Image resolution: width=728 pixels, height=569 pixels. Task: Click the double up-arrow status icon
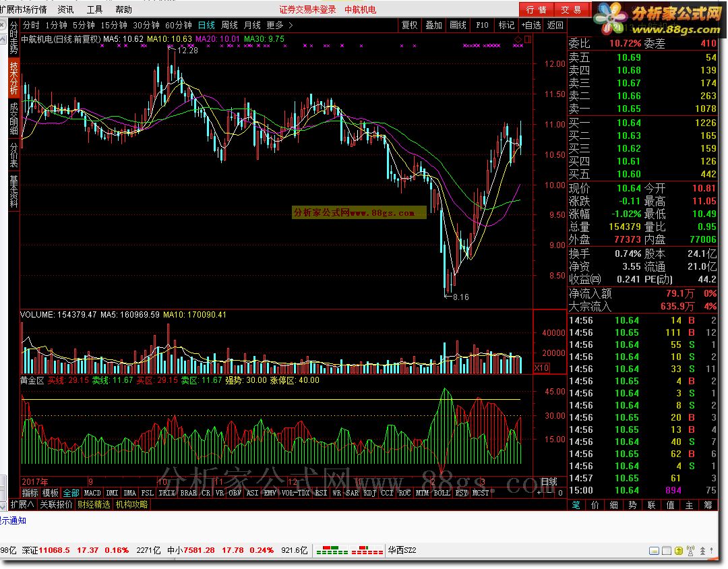tap(702, 551)
